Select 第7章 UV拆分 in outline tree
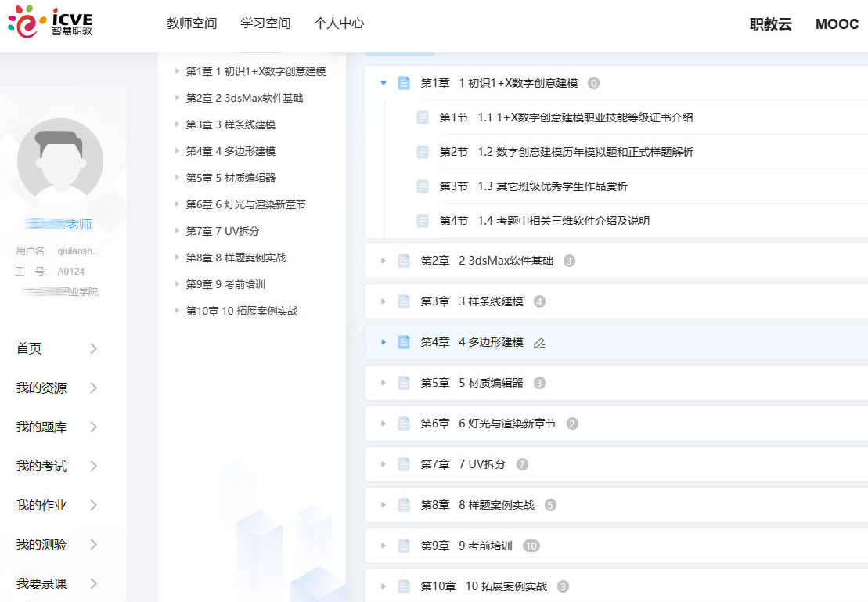The height and width of the screenshot is (602, 868). point(222,231)
